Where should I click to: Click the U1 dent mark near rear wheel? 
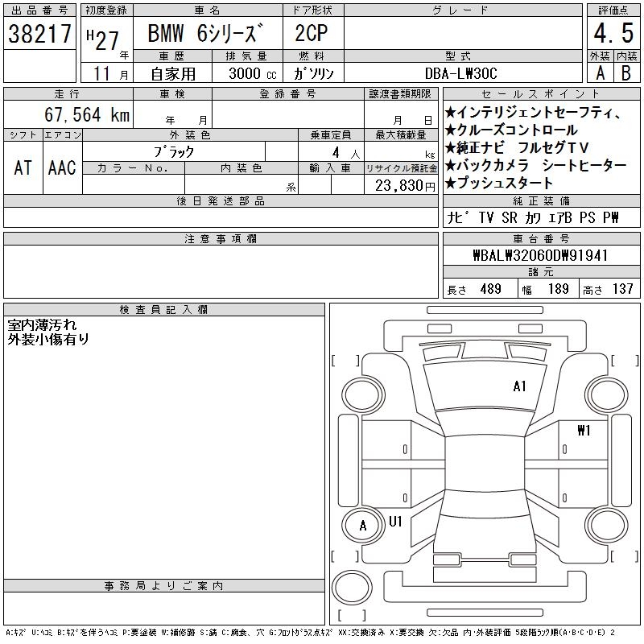[395, 522]
